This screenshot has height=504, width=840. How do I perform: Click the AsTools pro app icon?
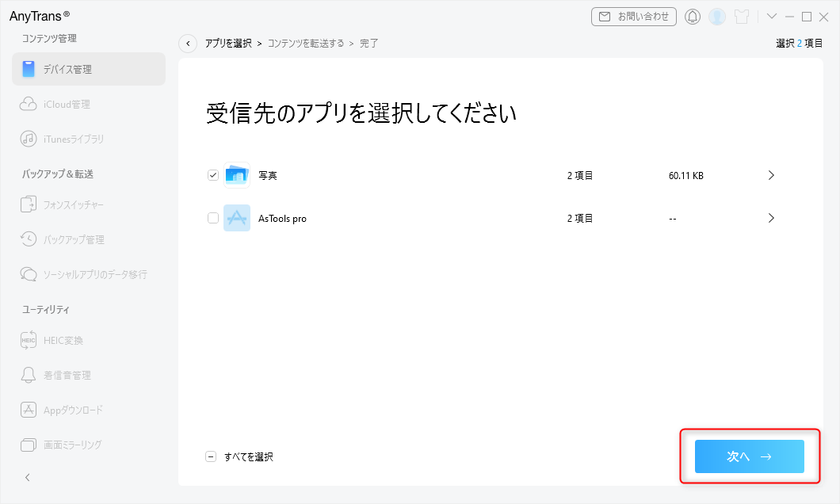pyautogui.click(x=237, y=218)
